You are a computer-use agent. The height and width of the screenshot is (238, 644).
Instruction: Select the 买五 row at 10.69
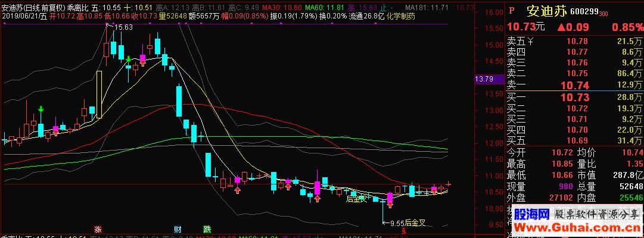tap(575, 141)
